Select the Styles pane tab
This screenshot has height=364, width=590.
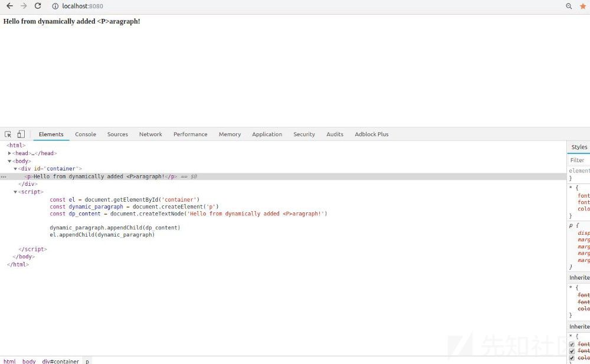pyautogui.click(x=579, y=147)
